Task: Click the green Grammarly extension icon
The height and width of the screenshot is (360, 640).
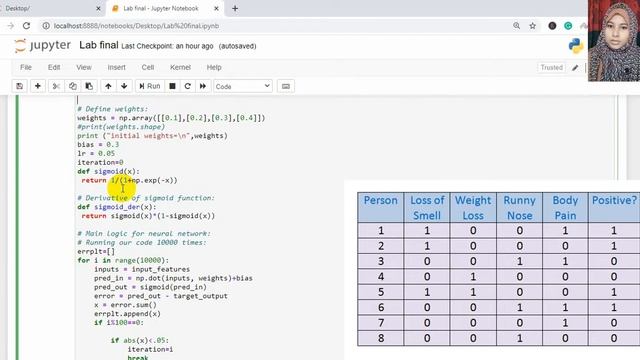Action: click(568, 26)
